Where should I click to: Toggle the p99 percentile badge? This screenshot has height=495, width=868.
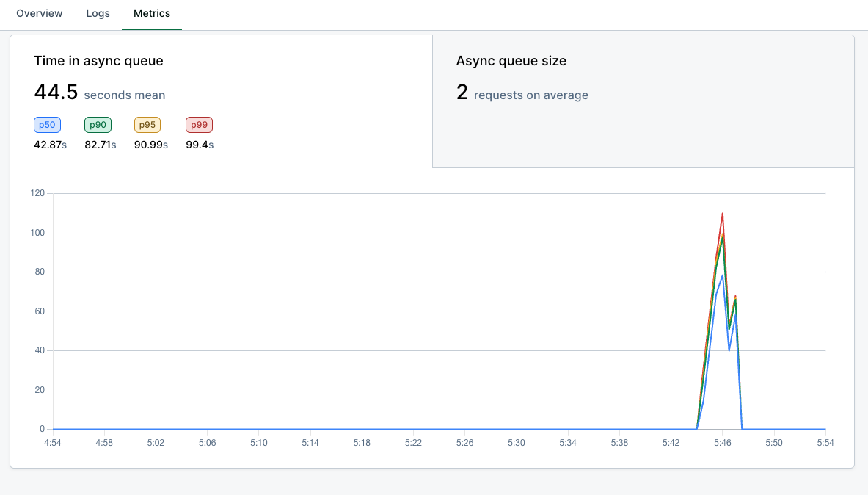200,125
